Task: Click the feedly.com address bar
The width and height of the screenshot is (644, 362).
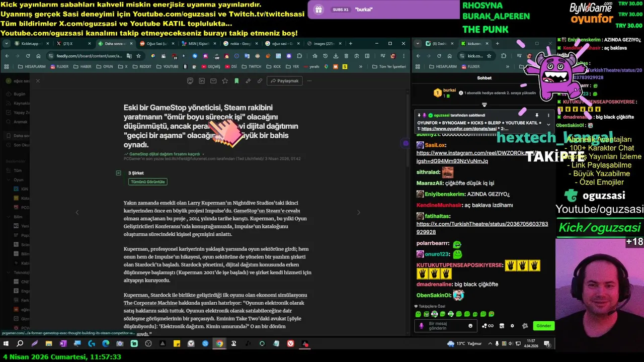Action: tap(90, 56)
